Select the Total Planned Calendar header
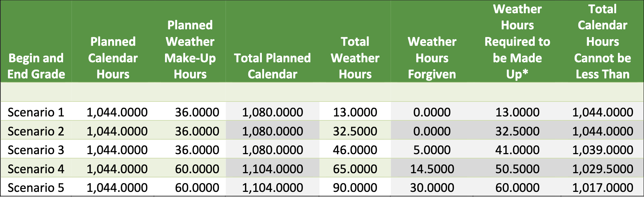The image size is (644, 197). 272,66
